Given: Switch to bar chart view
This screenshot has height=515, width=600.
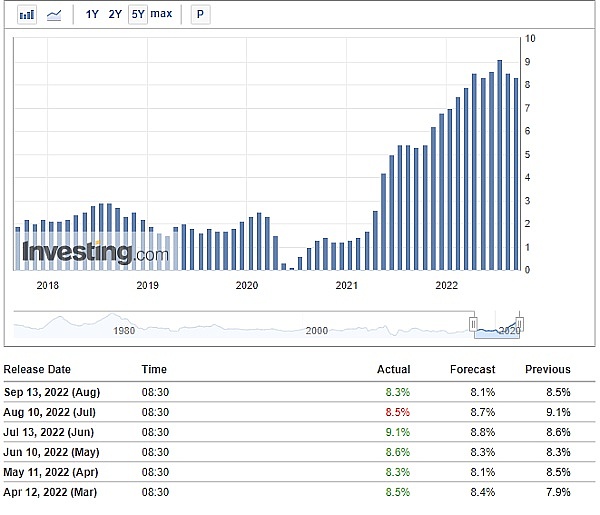Looking at the screenshot, I should coord(27,15).
